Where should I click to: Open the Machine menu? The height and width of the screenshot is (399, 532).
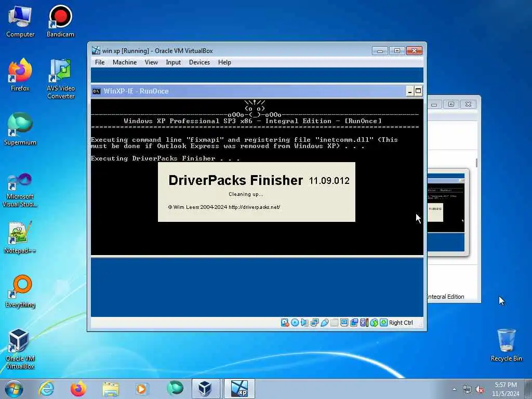125,62
